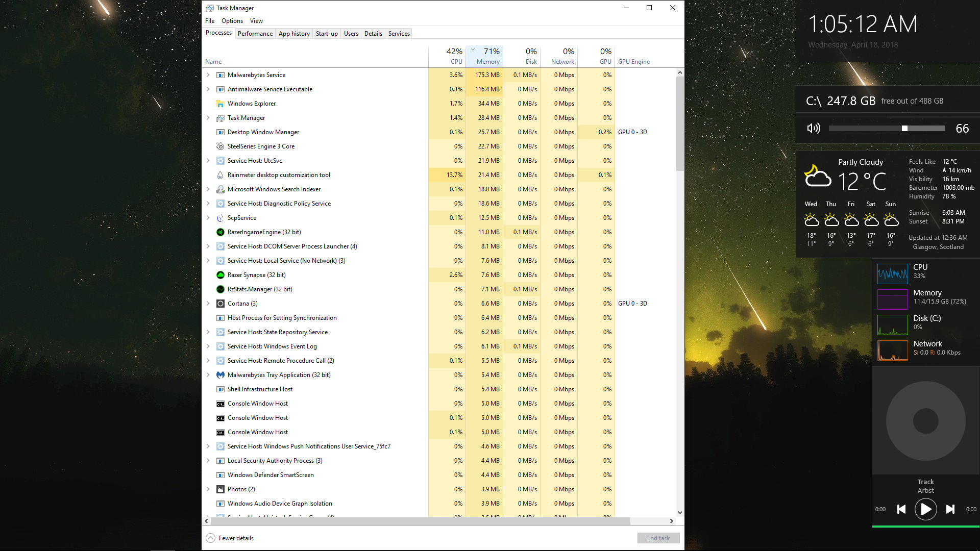
Task: Click the CPU graph thumbnail in Rainmeter widget
Action: pos(893,273)
